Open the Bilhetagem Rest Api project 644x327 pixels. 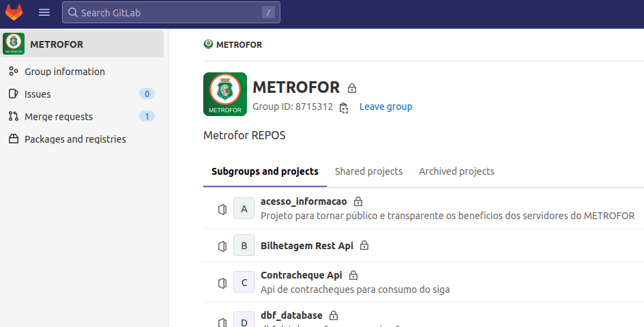click(307, 246)
